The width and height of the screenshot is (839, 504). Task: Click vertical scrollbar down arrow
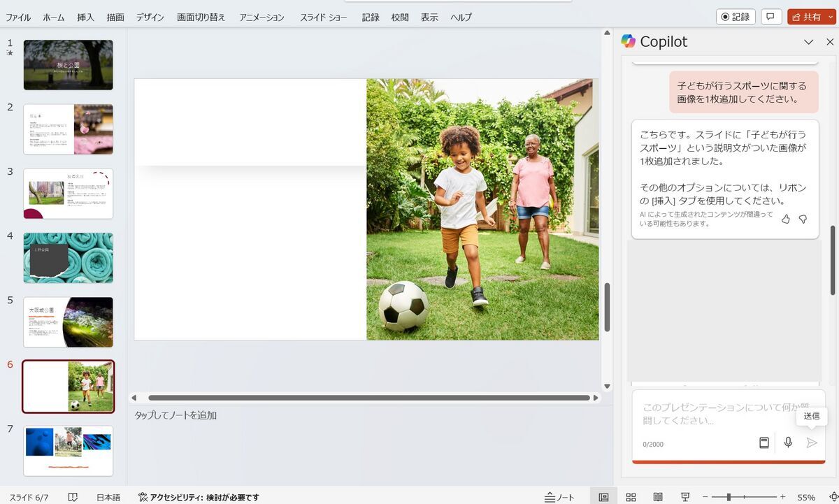click(x=607, y=387)
